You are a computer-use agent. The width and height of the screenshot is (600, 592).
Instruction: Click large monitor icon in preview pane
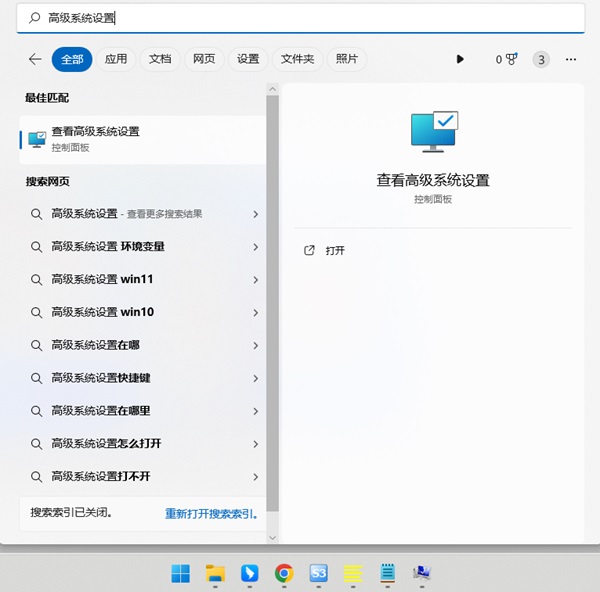434,132
